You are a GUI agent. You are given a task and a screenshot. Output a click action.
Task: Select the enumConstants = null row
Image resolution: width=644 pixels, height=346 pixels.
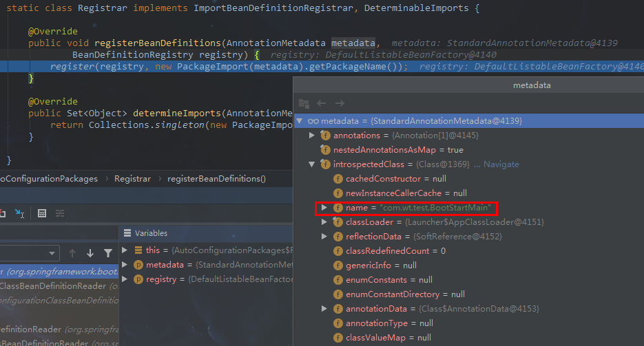click(469, 280)
